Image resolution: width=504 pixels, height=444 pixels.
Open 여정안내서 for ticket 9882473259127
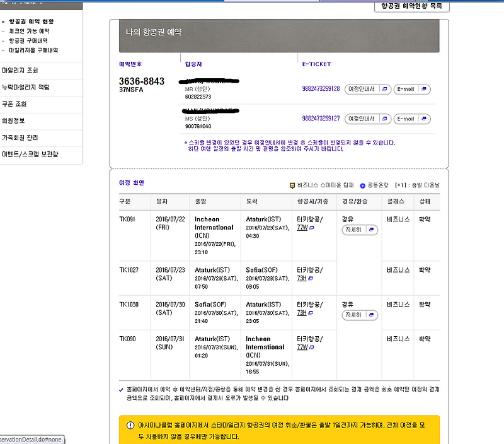point(368,119)
